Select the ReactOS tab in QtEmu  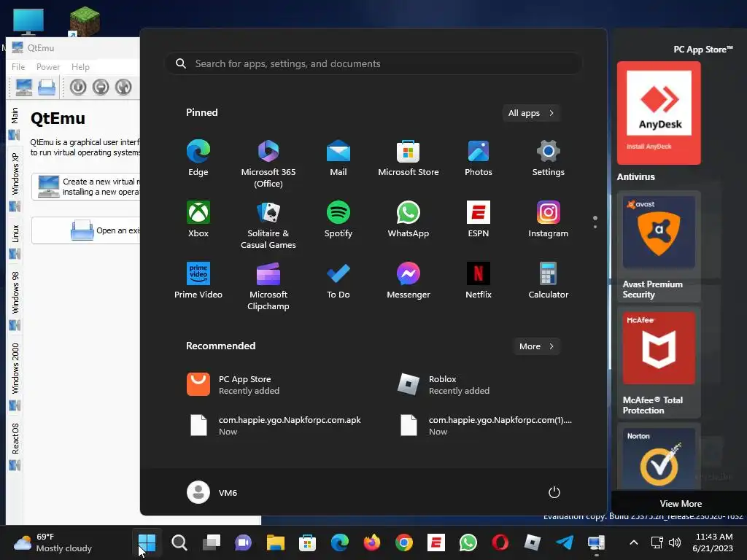(x=15, y=446)
